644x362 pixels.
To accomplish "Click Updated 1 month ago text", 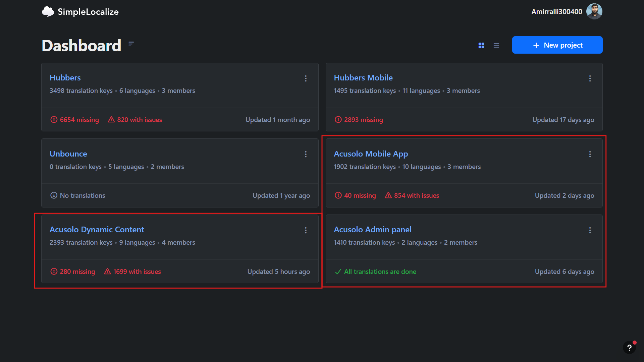I will pos(278,120).
